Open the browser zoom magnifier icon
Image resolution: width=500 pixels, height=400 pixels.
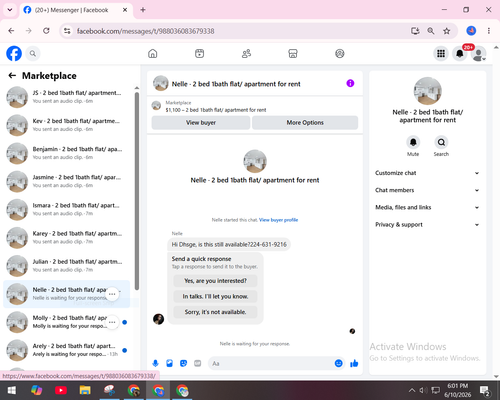[x=431, y=31]
